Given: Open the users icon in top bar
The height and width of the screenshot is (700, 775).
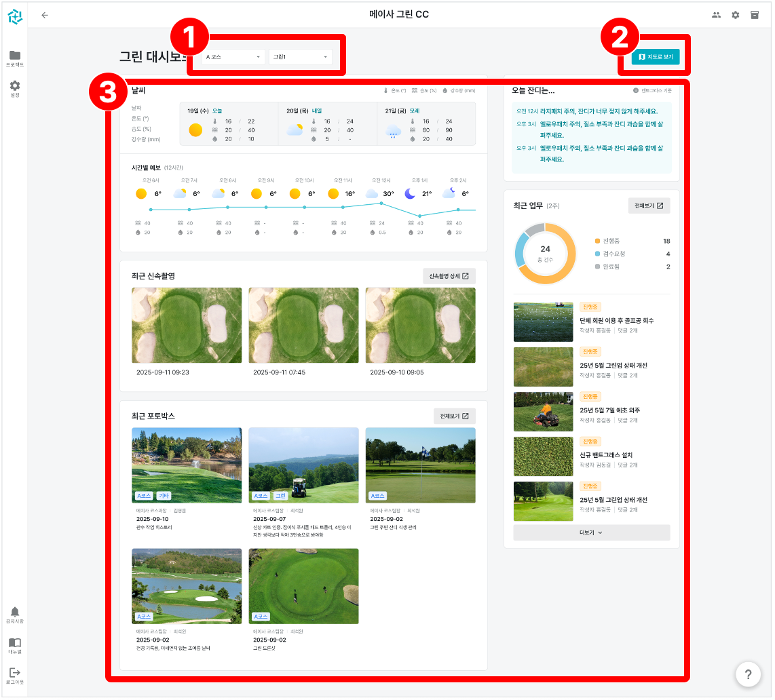Looking at the screenshot, I should pos(716,15).
